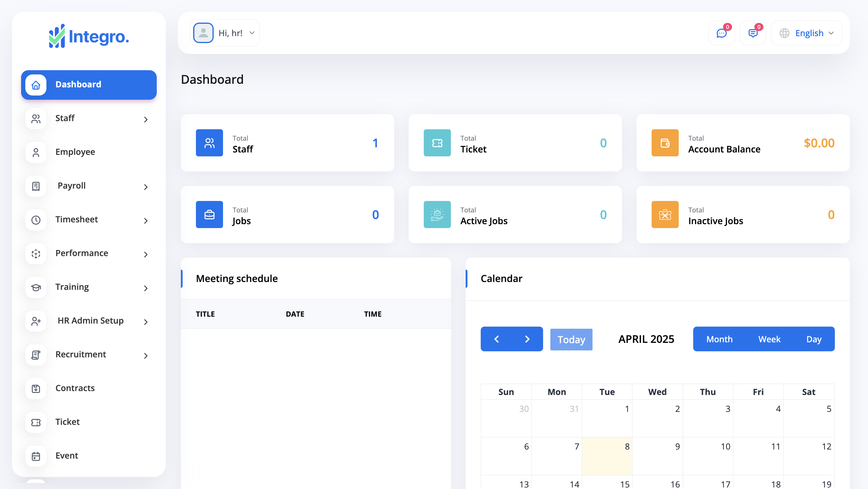
Task: Click the Active Jobs hand icon
Action: [x=437, y=215]
